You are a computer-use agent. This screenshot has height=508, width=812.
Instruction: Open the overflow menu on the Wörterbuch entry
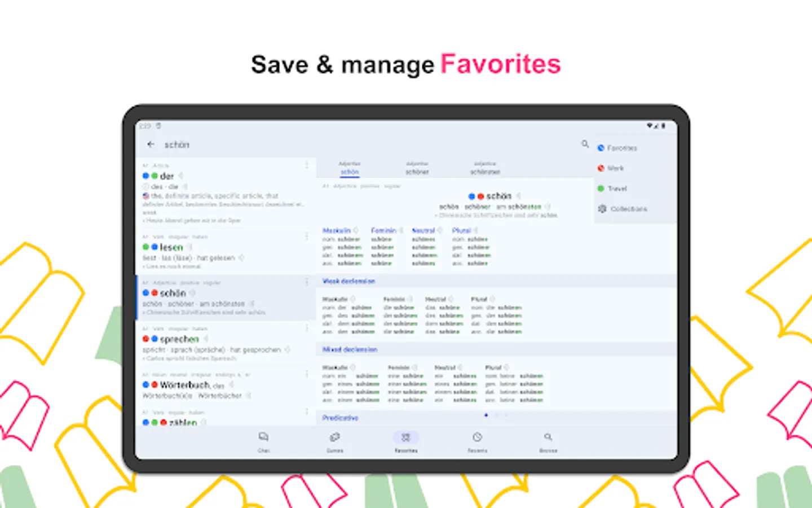click(306, 374)
